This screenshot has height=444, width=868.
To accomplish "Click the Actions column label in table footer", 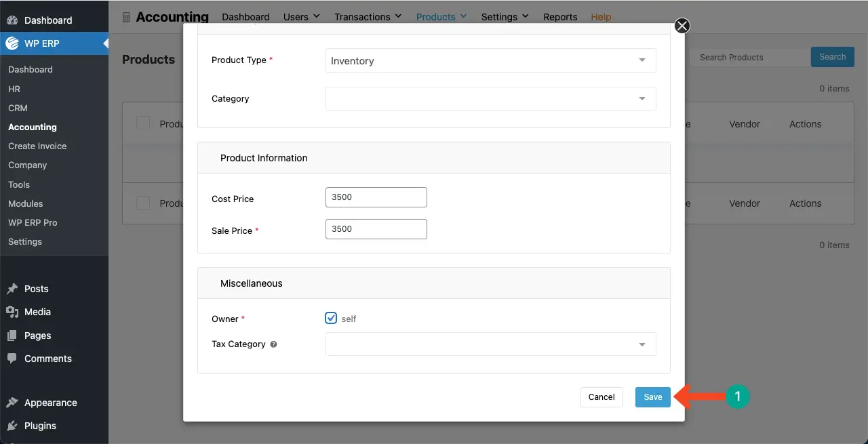I will click(806, 203).
